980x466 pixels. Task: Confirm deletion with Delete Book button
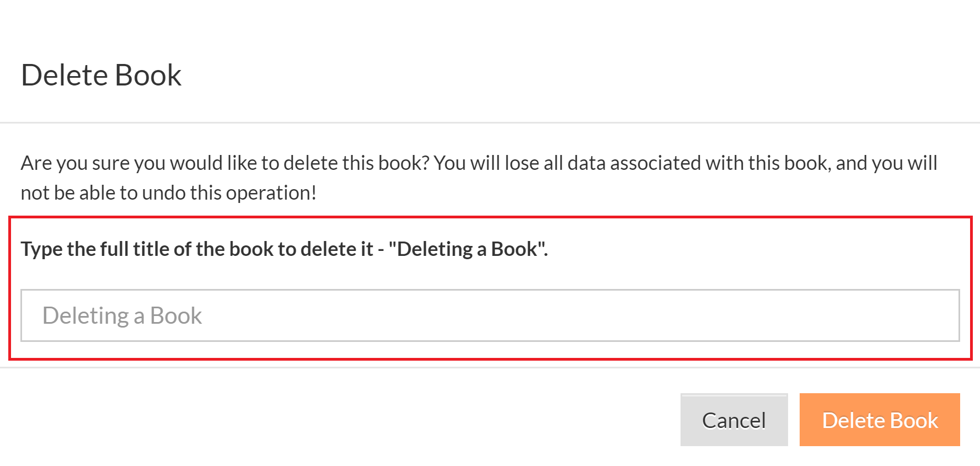click(x=879, y=420)
